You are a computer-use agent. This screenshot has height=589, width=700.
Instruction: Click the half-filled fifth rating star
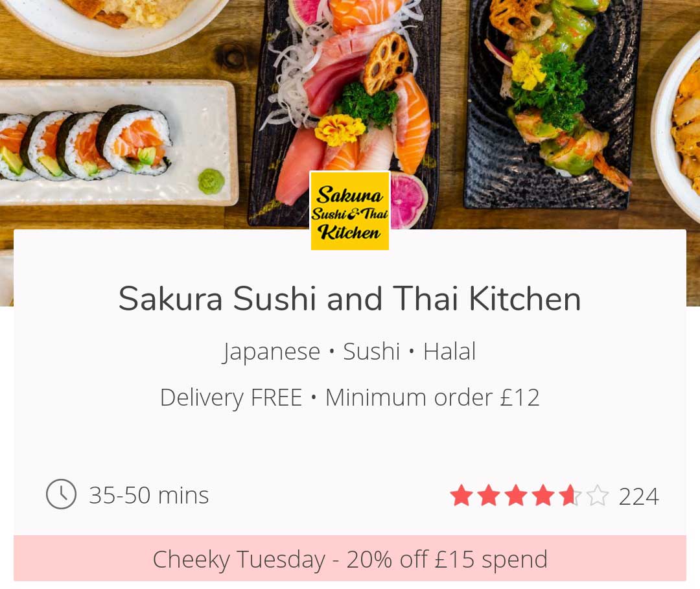pyautogui.click(x=570, y=495)
